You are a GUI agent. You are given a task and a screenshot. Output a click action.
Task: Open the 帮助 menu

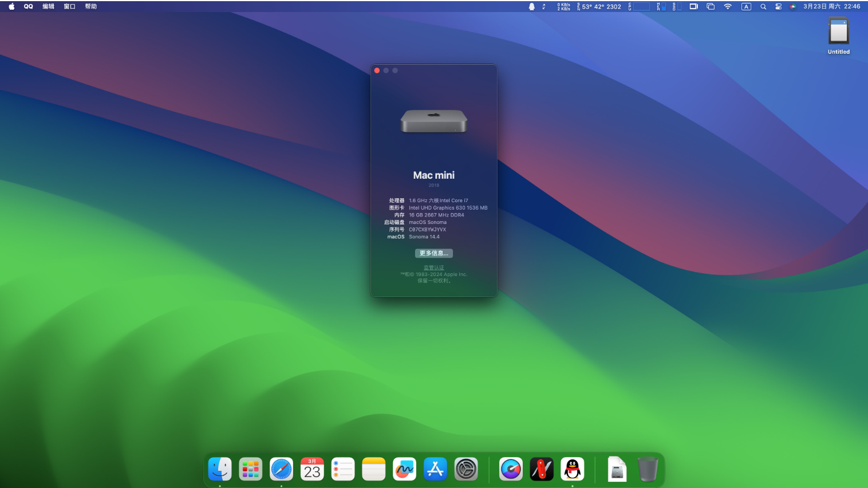(x=91, y=6)
